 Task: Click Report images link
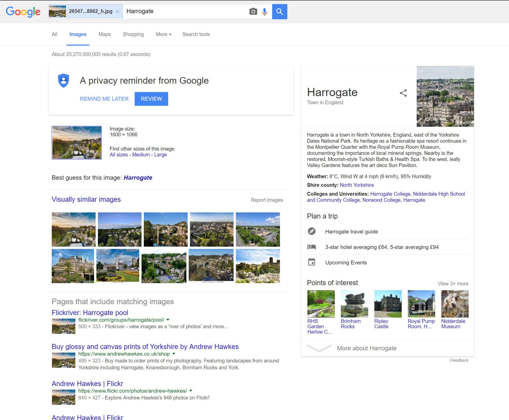pyautogui.click(x=267, y=200)
